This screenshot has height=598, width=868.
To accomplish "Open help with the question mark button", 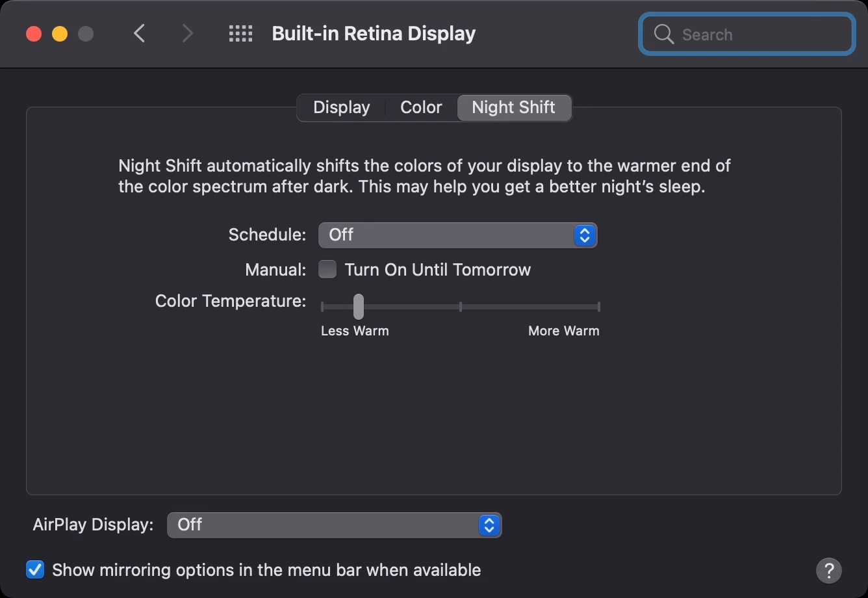I will click(828, 571).
